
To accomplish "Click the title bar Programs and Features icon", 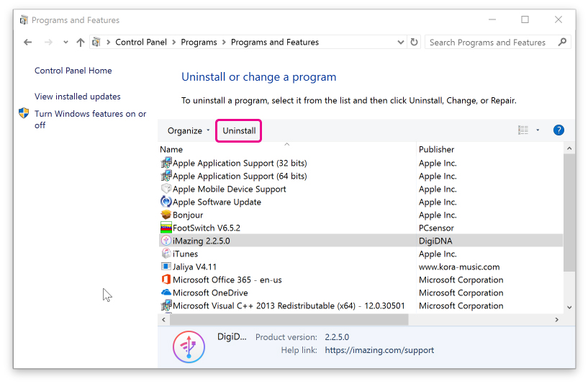I will coord(24,20).
